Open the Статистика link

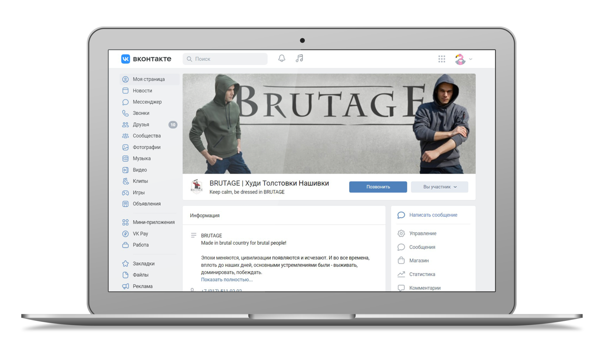point(422,274)
